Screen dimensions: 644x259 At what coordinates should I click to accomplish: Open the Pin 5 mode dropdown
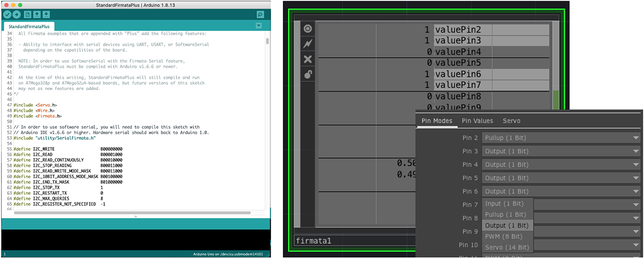click(562, 178)
